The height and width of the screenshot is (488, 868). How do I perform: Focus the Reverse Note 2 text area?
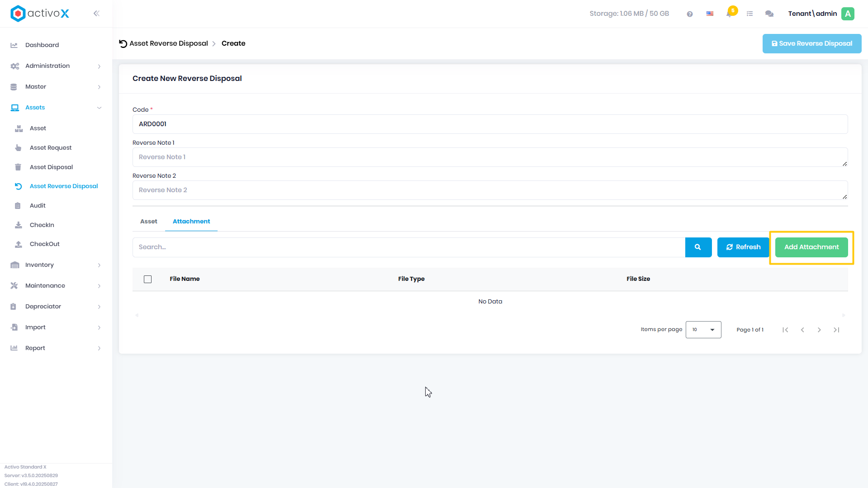490,190
